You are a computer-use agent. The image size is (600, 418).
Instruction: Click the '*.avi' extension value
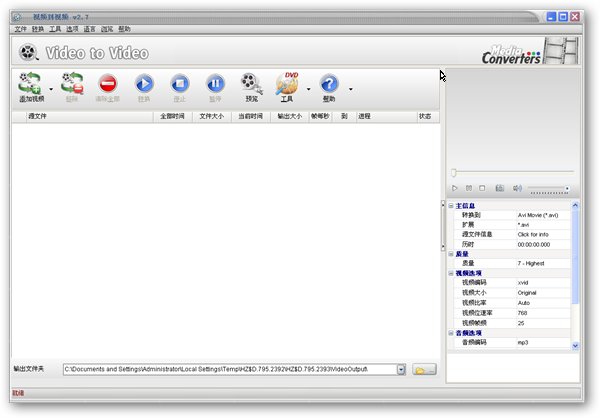click(x=523, y=225)
